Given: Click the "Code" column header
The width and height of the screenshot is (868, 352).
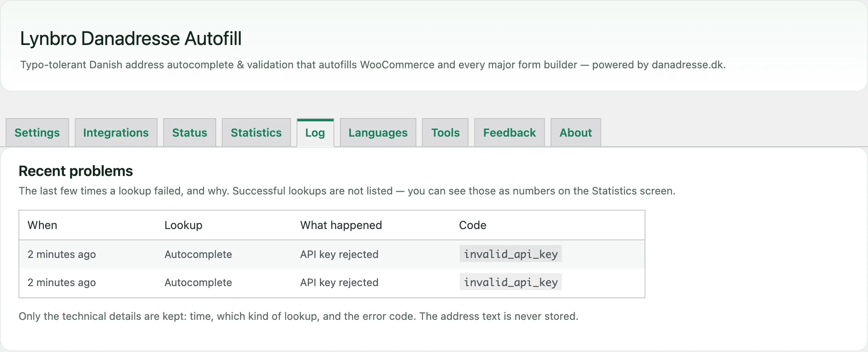Looking at the screenshot, I should [473, 225].
